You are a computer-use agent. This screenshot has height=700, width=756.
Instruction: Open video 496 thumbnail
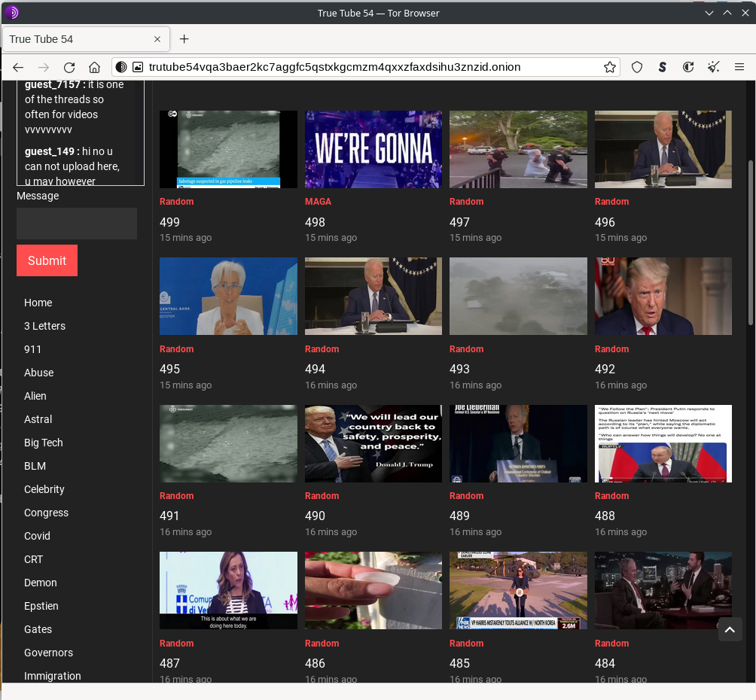coord(663,150)
